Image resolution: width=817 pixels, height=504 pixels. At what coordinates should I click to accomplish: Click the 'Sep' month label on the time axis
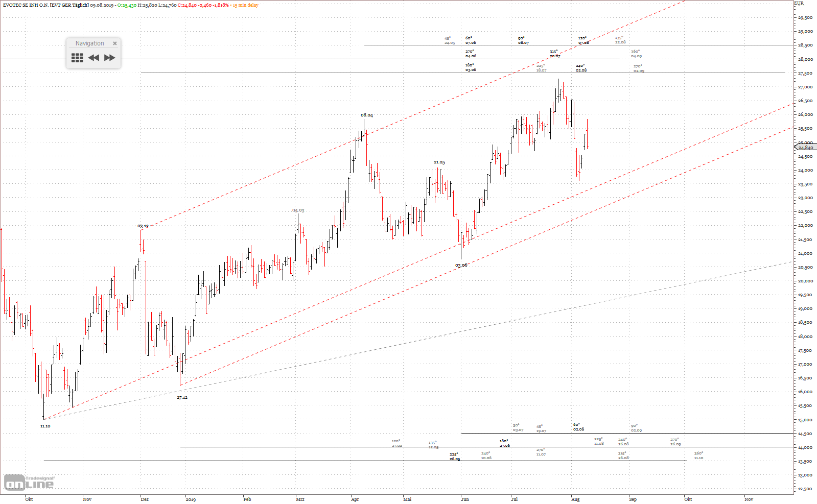(x=633, y=499)
